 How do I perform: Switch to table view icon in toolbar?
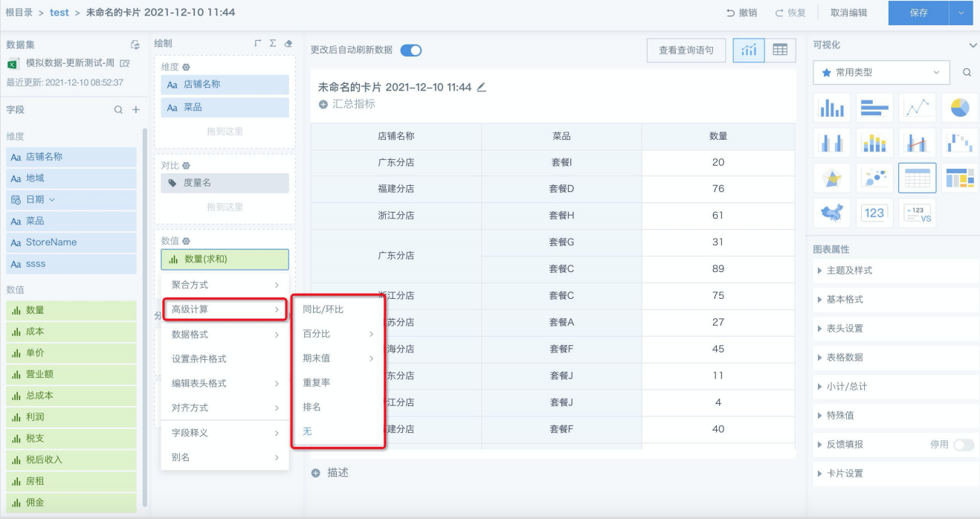tap(779, 50)
